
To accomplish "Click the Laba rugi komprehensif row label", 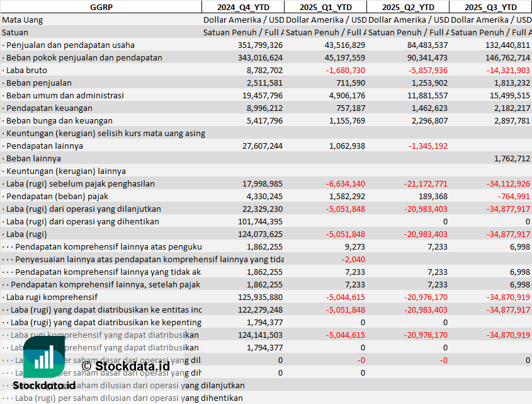I will point(51,297).
